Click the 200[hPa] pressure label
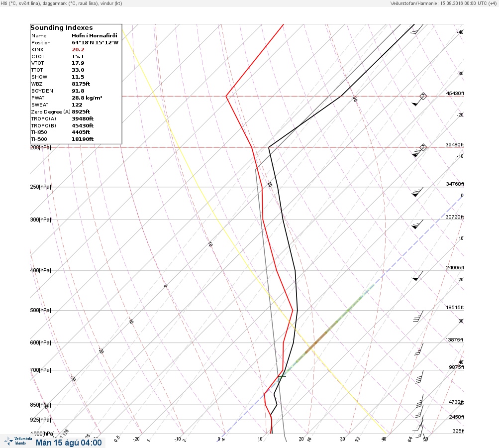 (x=40, y=147)
